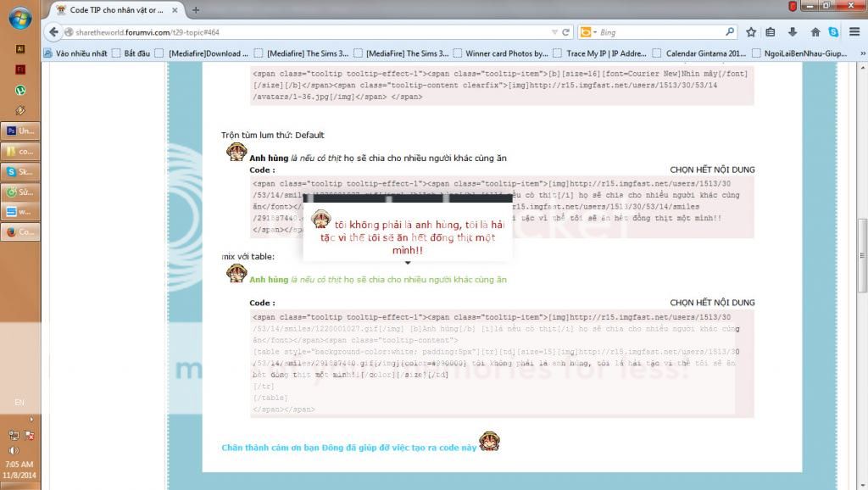
Task: Open NgoiLaiBenNhau-Giup bookmark
Action: click(x=800, y=53)
